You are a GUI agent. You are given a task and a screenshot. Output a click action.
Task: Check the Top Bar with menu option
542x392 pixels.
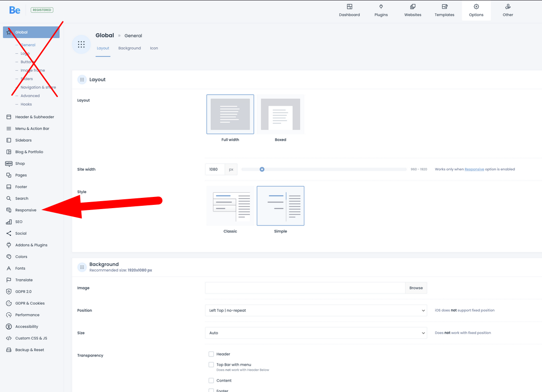[211, 365]
